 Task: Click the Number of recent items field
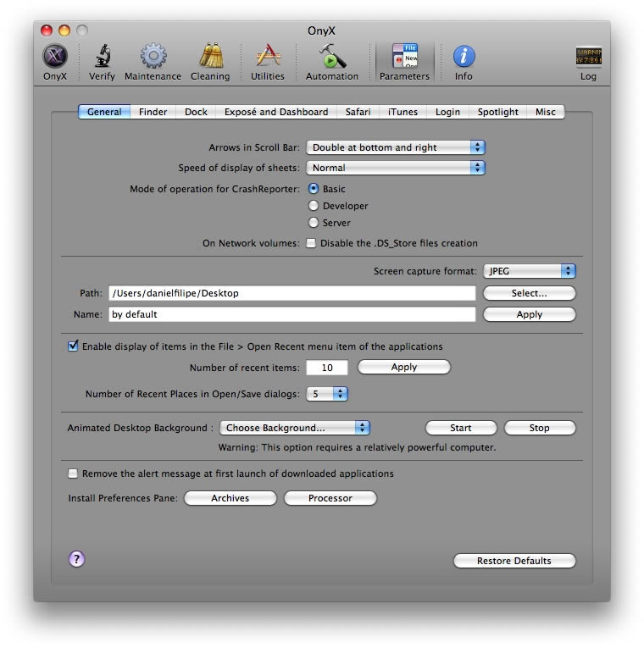tap(327, 368)
